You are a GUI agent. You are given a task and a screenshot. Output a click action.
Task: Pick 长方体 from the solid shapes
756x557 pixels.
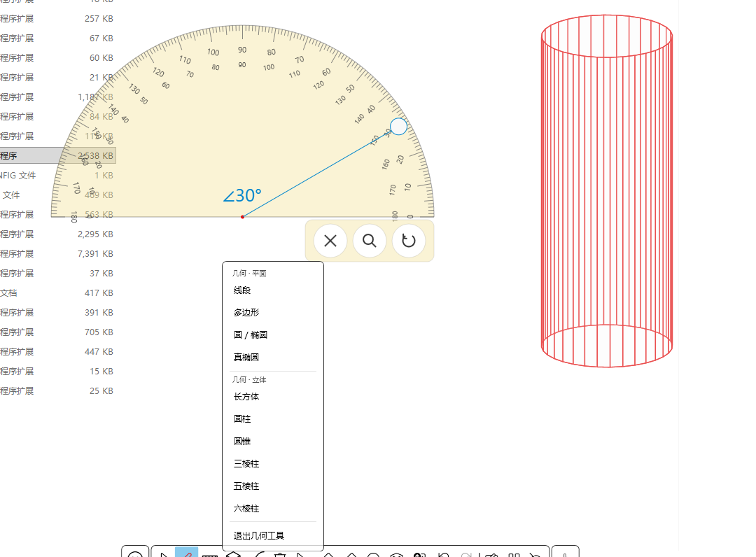(x=273, y=397)
